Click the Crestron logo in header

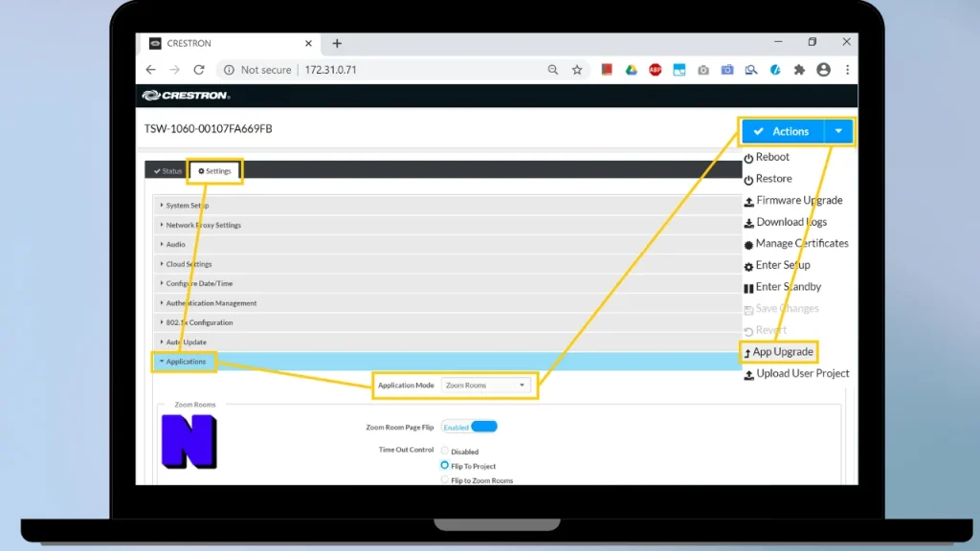(186, 95)
